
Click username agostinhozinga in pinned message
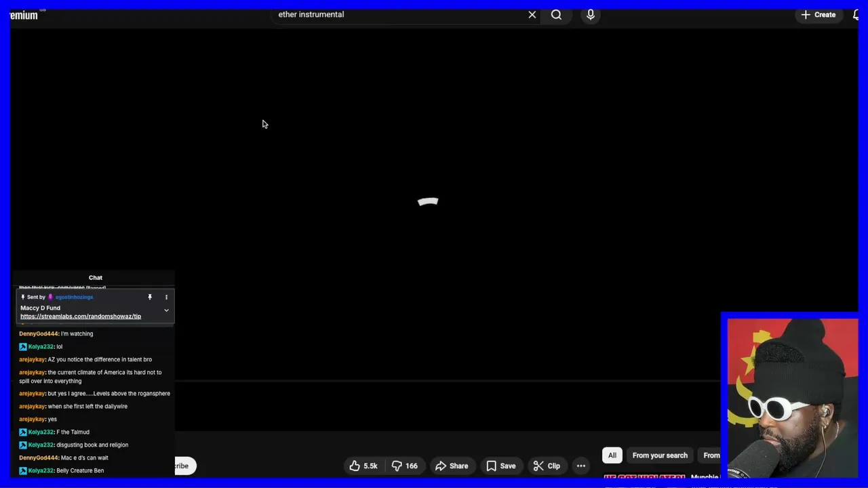[74, 297]
